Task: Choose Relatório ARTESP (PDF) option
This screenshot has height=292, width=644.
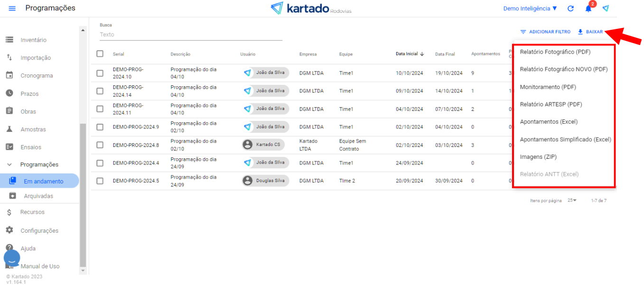Action: click(551, 104)
